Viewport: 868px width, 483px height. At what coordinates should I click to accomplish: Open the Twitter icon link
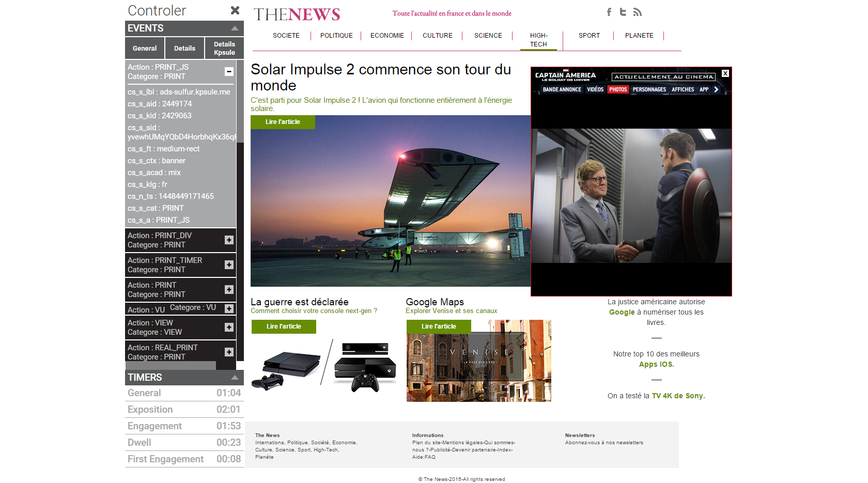(623, 12)
